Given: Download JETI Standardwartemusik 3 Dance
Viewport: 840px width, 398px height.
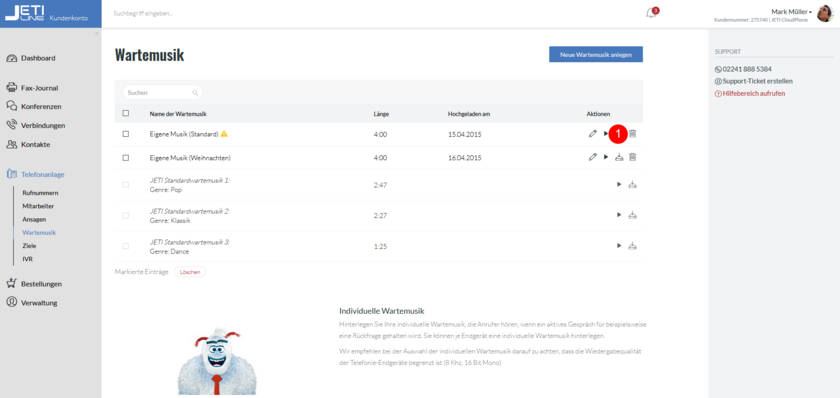Looking at the screenshot, I should pos(633,246).
